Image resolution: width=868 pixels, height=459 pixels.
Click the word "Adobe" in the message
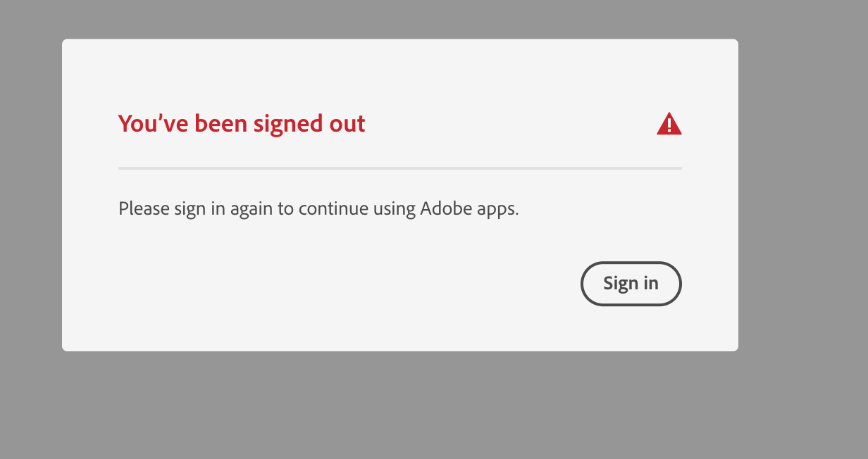click(442, 209)
